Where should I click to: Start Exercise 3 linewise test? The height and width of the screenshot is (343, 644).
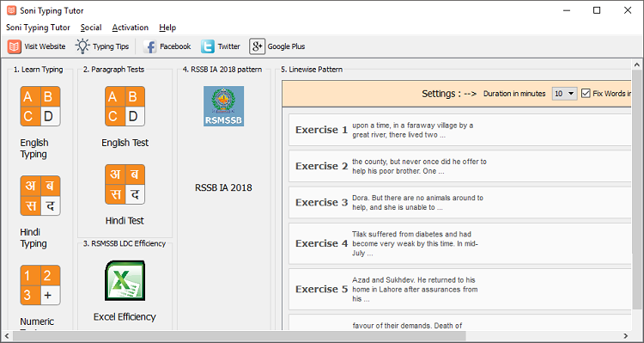[459, 202]
